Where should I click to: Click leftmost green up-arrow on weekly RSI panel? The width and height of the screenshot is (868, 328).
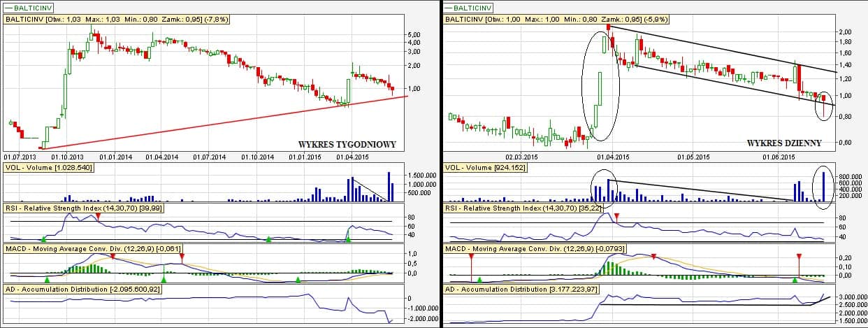44,240
